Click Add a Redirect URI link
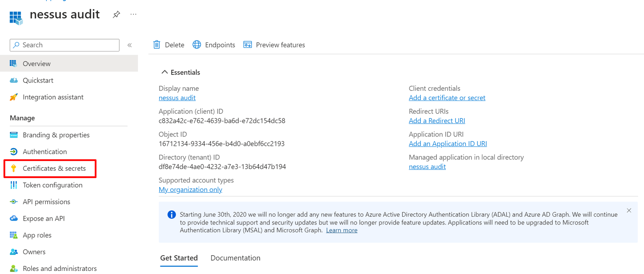The height and width of the screenshot is (274, 644). [x=437, y=121]
